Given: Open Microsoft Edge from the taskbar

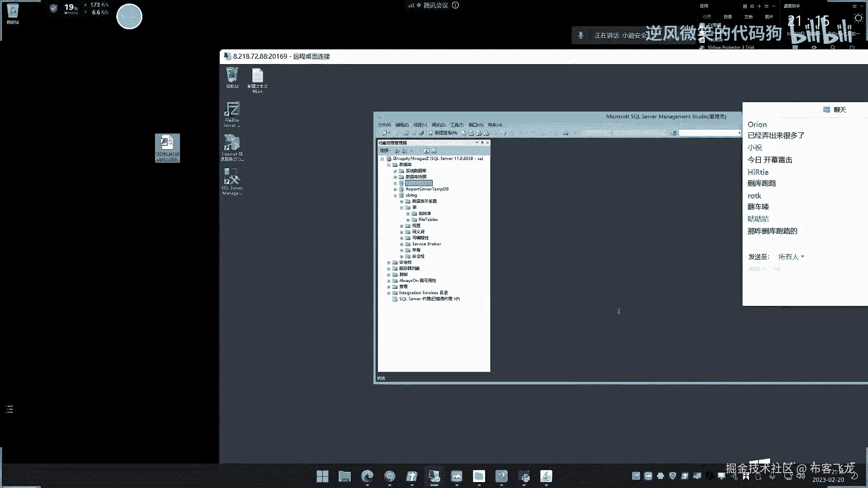Looking at the screenshot, I should (x=367, y=476).
